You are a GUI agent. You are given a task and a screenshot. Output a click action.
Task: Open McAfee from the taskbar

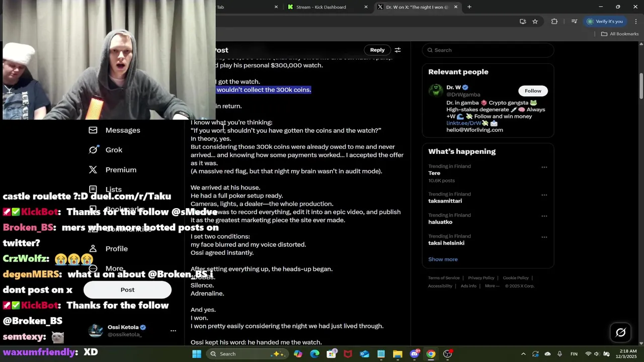pyautogui.click(x=348, y=354)
